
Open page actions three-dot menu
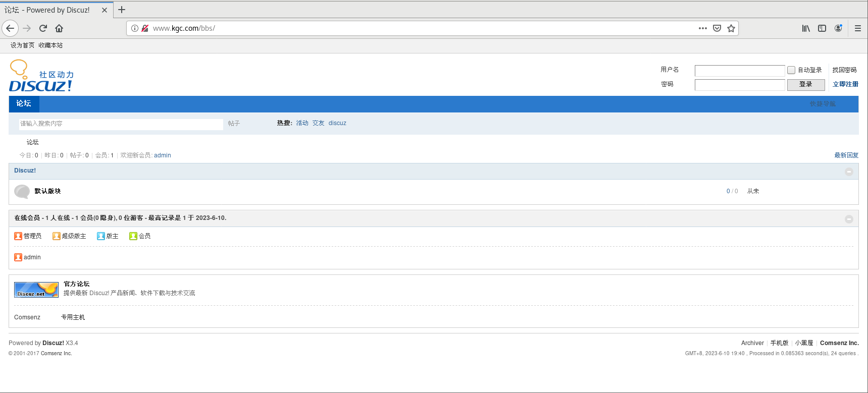point(702,28)
